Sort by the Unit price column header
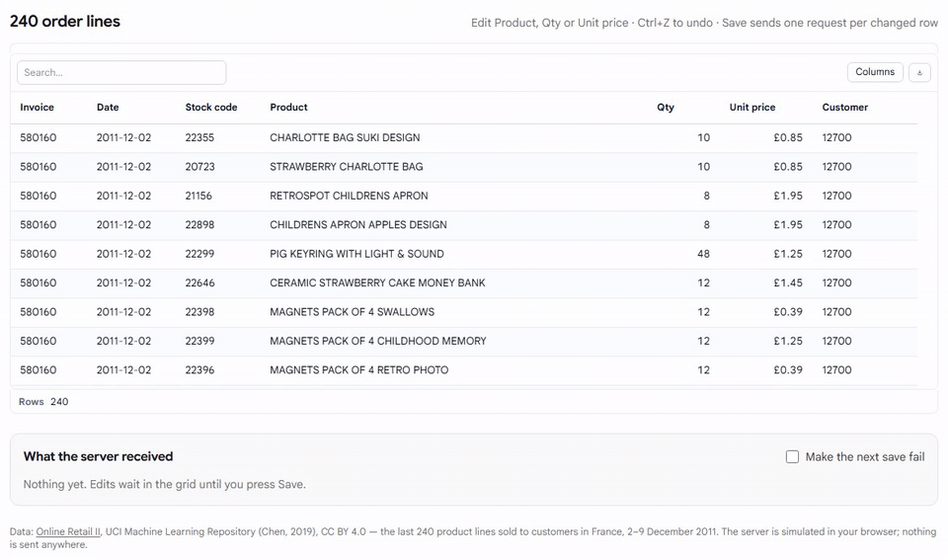948x560 pixels. coord(752,107)
